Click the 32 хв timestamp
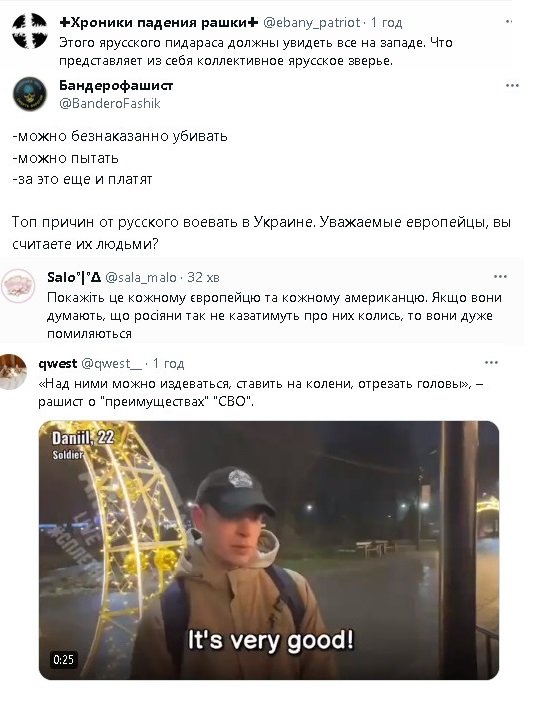The height and width of the screenshot is (705, 534). (203, 277)
